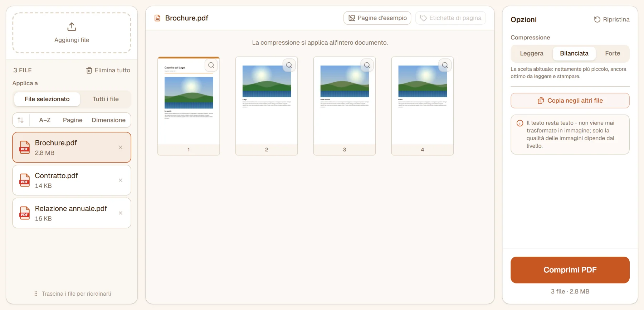Click Etichette di pagina button

pyautogui.click(x=451, y=18)
